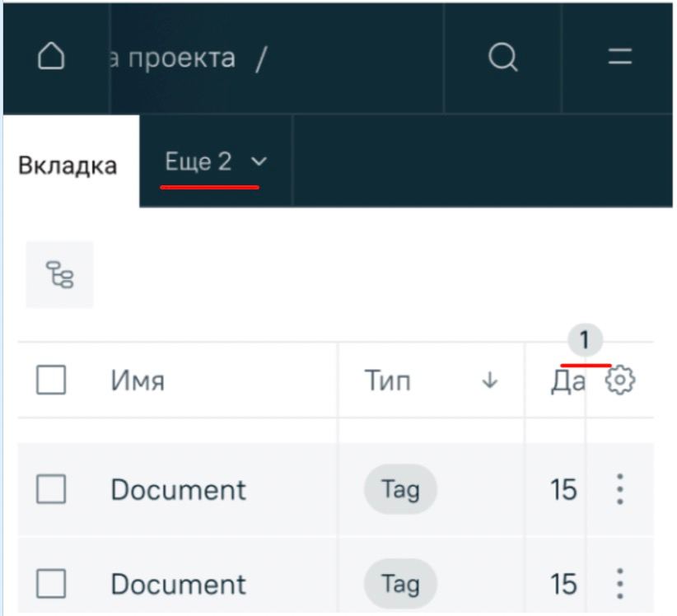Select the 'Вкладка' tab
This screenshot has width=677, height=616.
click(x=68, y=165)
